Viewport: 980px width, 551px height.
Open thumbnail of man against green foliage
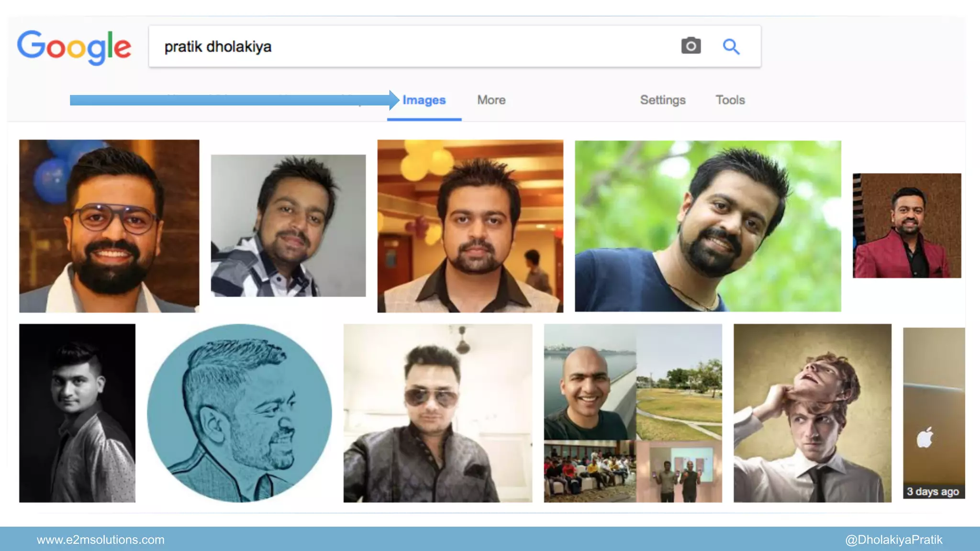708,226
